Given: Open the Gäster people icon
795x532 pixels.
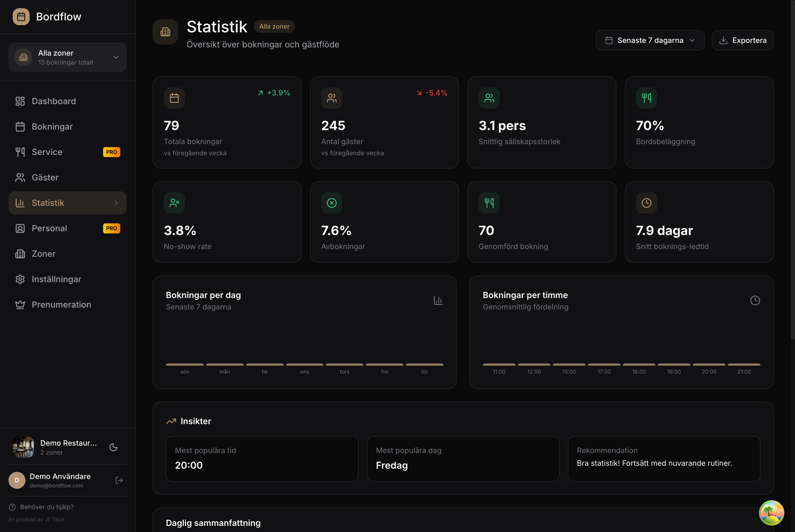Looking at the screenshot, I should point(20,177).
